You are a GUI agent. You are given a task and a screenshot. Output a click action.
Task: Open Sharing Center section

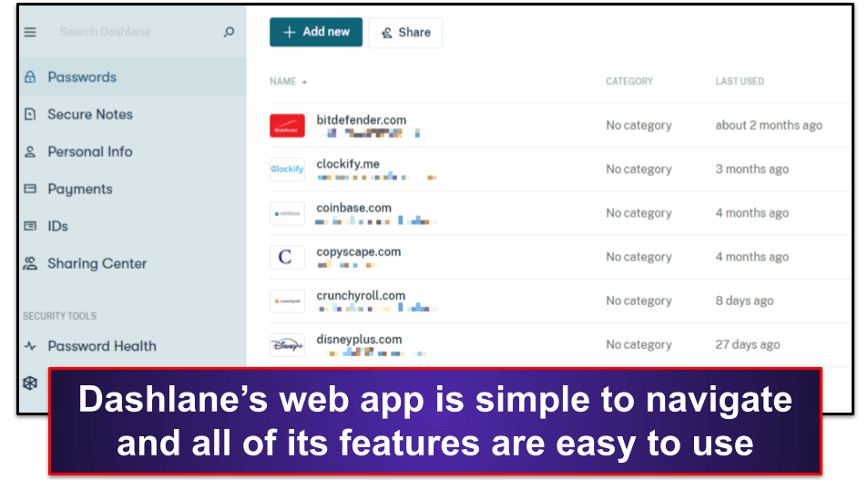(97, 263)
